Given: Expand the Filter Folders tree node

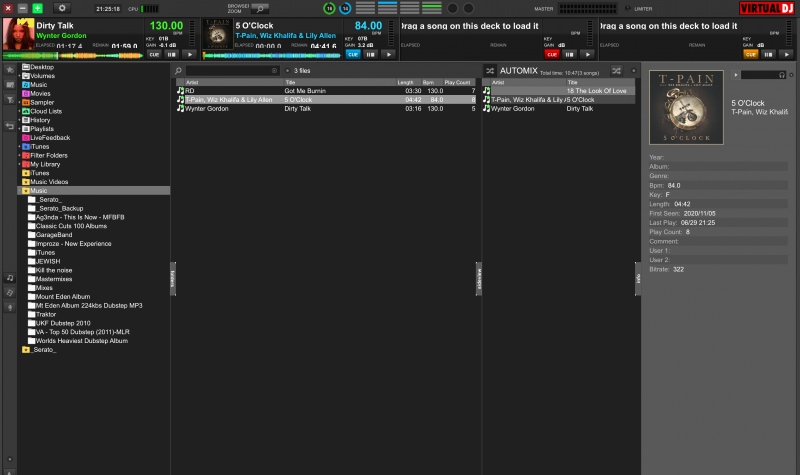Looking at the screenshot, I should (x=19, y=156).
